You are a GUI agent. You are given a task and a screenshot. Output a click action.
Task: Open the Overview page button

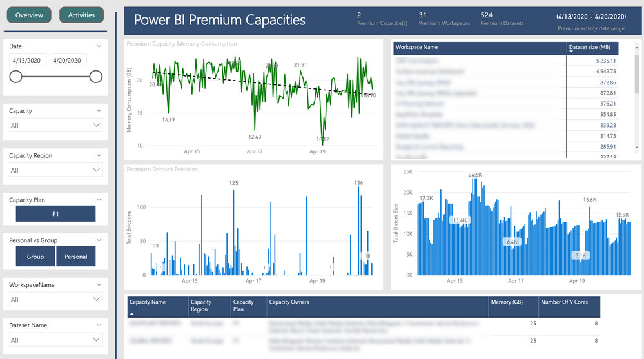[x=29, y=15]
